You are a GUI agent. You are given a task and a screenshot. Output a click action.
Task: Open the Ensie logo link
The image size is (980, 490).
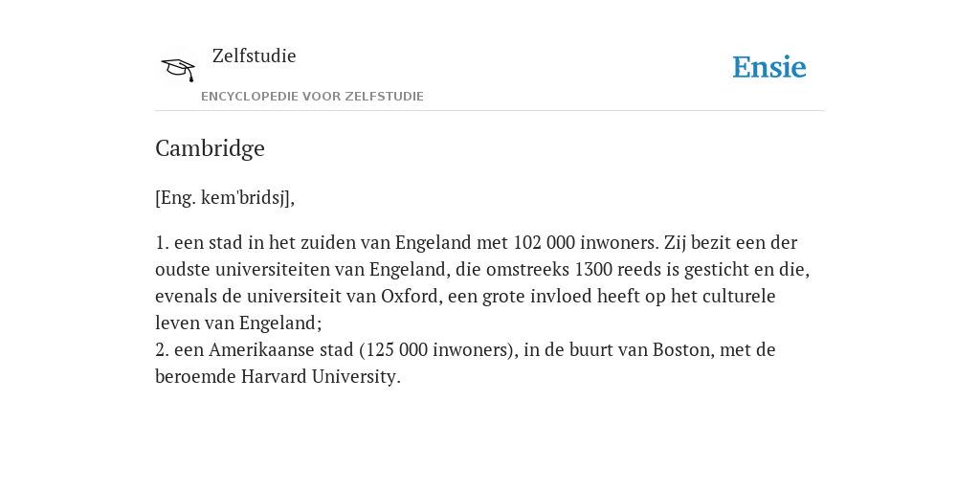pos(769,67)
